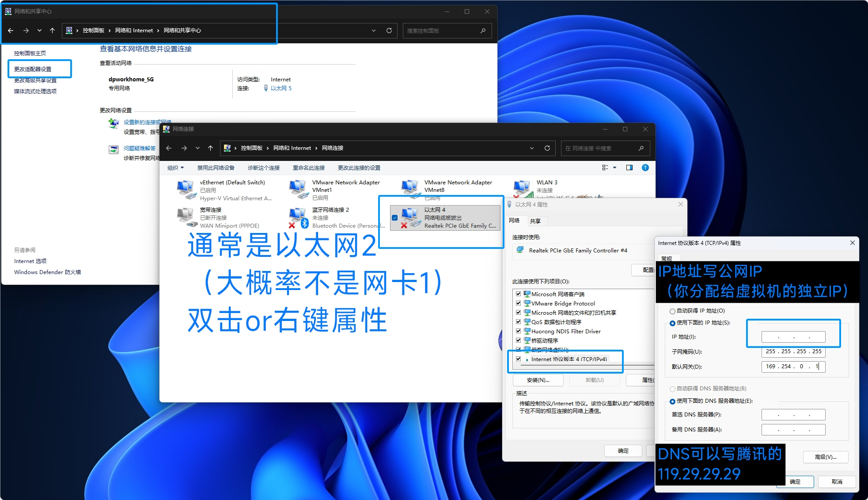Click 禁用此网络设备 toolbar command
The image size is (868, 500).
click(x=216, y=168)
